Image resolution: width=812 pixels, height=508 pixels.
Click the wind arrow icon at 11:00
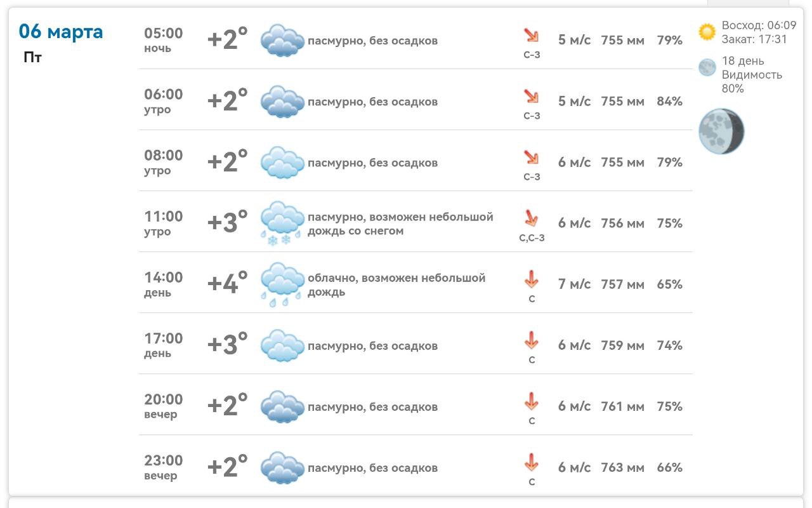531,218
